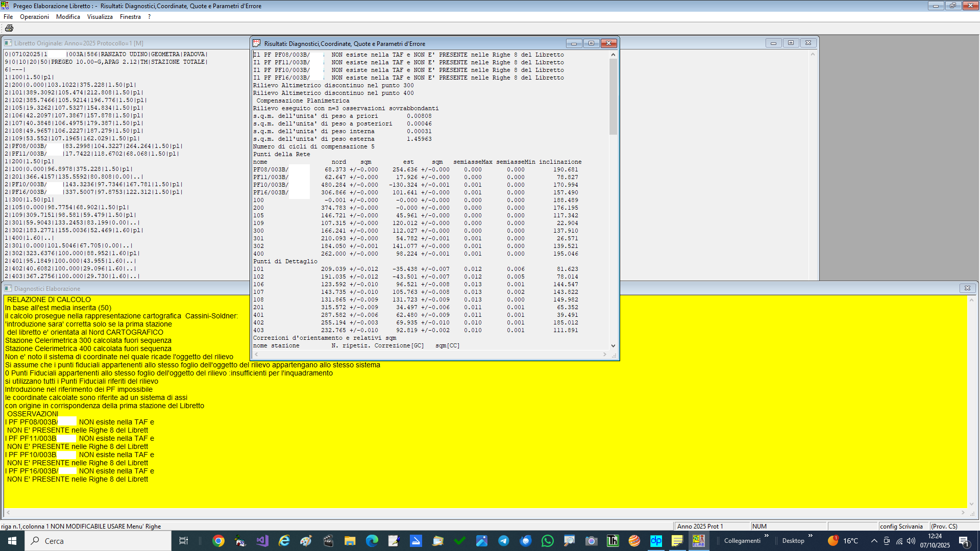The width and height of the screenshot is (980, 551).
Task: Open Telegram from the taskbar
Action: click(503, 541)
